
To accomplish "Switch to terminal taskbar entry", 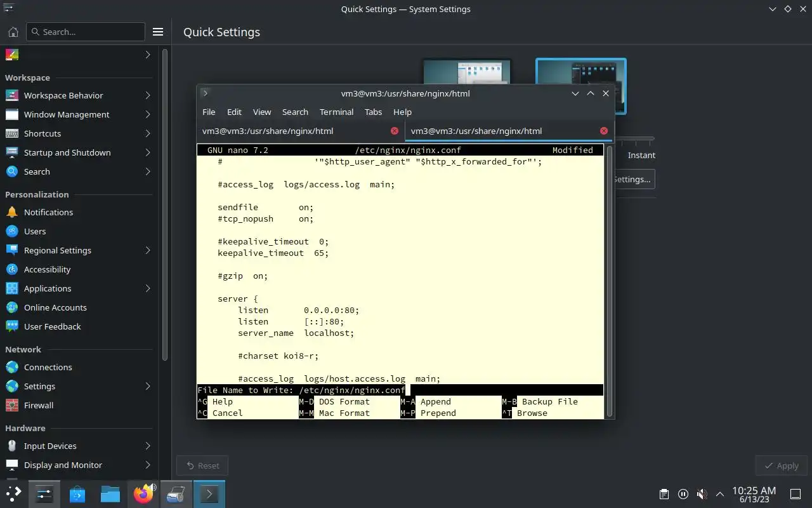I will (209, 493).
